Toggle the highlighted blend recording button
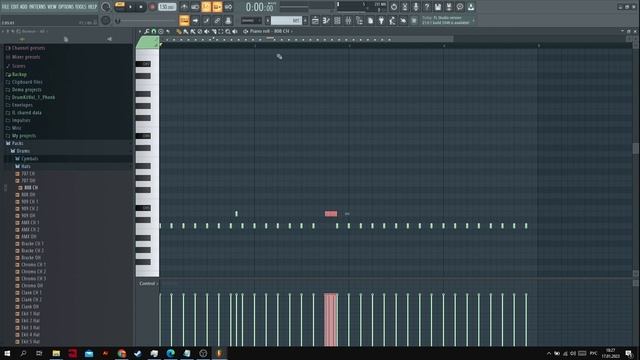640x360 pixels. coord(217,7)
